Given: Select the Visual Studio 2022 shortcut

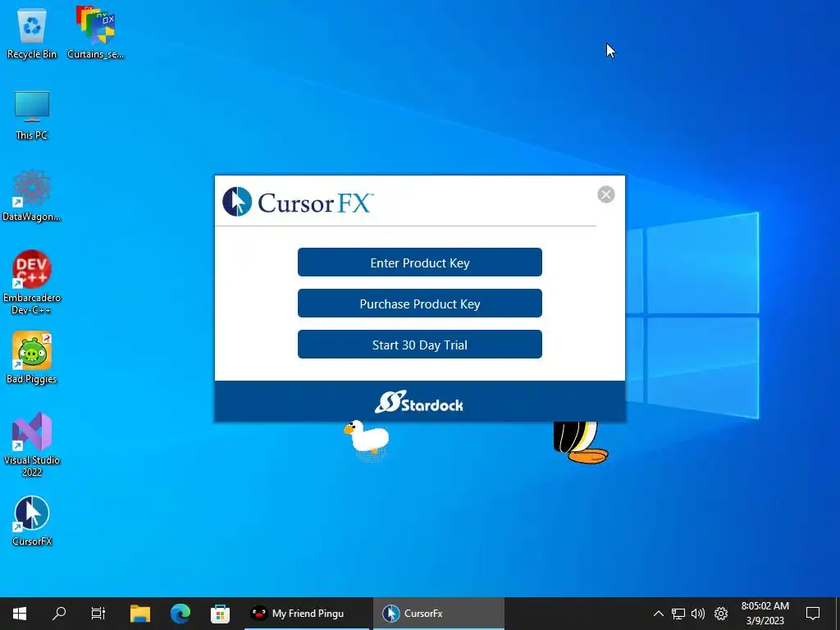Looking at the screenshot, I should click(x=32, y=445).
